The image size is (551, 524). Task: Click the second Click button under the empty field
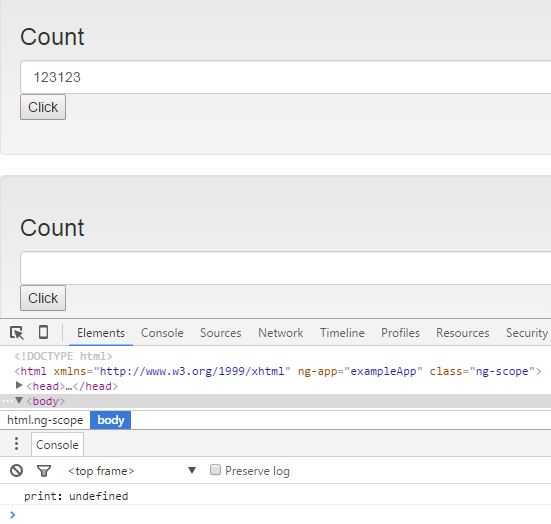[x=43, y=298]
